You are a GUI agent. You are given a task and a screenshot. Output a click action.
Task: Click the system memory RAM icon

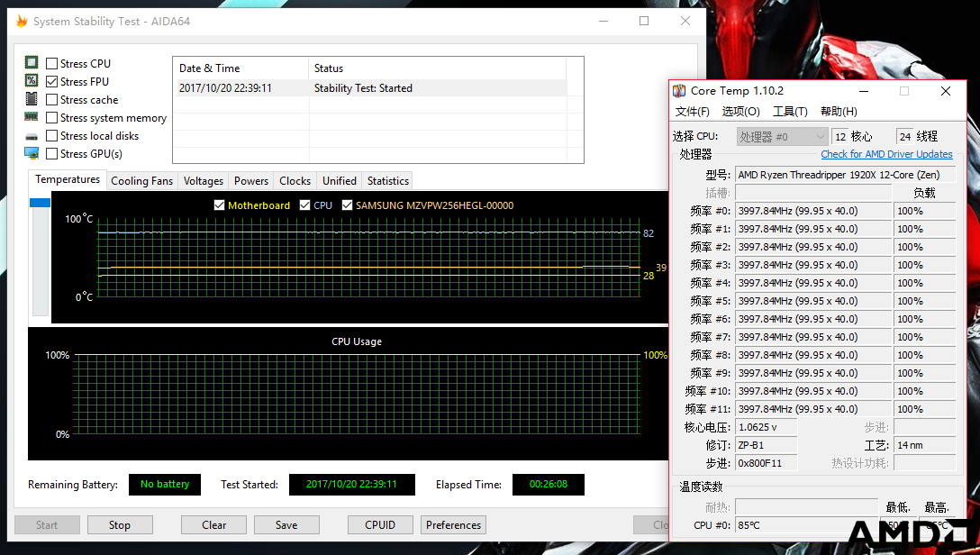(x=32, y=117)
